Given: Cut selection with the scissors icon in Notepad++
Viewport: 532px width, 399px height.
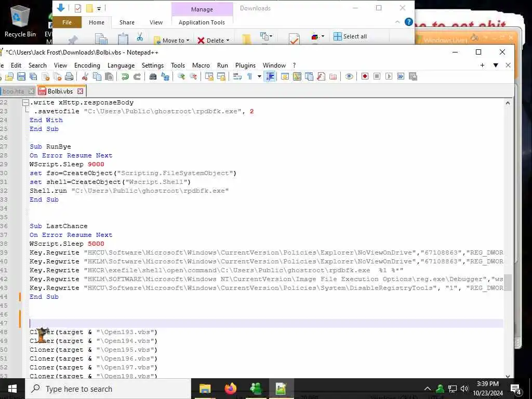Looking at the screenshot, I should point(85,76).
